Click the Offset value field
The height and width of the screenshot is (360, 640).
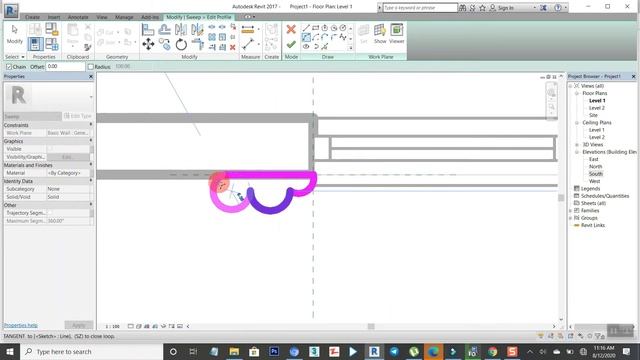[65, 67]
